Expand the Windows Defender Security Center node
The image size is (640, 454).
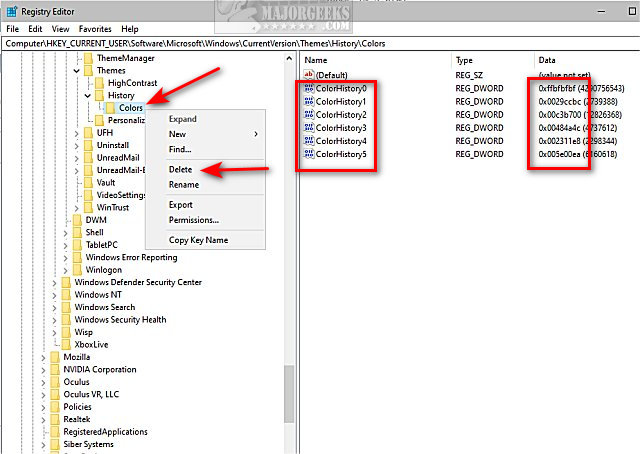(54, 283)
